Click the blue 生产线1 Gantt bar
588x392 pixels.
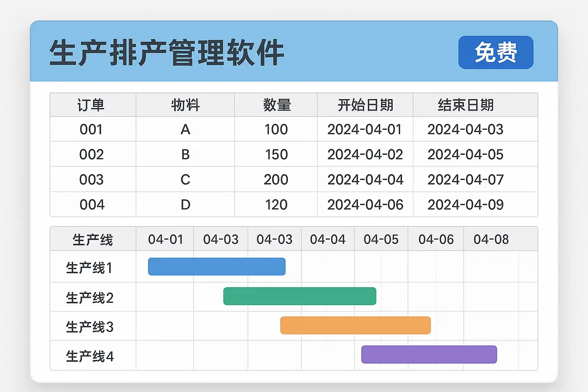[217, 266]
